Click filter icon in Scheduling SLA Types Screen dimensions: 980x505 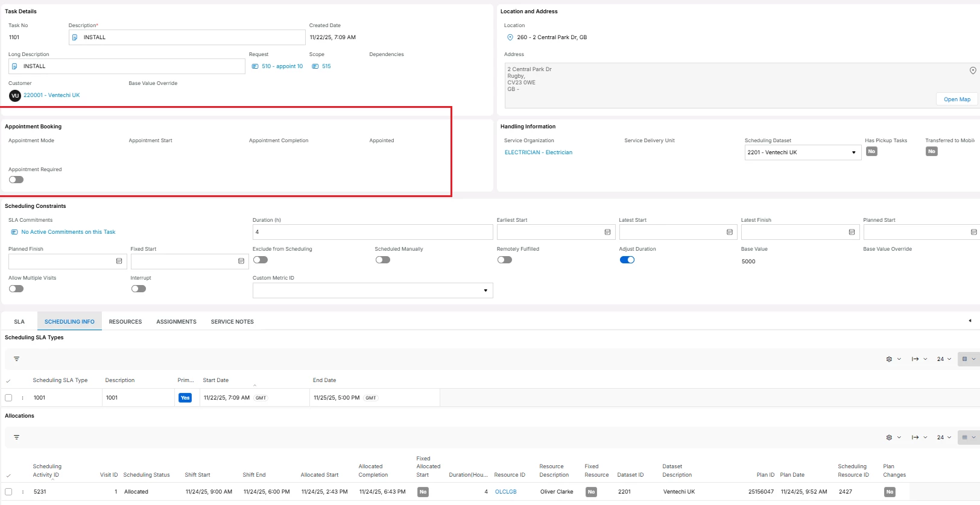[17, 359]
